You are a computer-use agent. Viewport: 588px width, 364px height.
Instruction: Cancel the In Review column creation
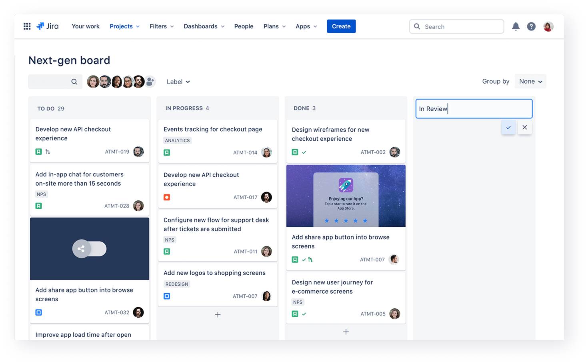[x=524, y=127]
